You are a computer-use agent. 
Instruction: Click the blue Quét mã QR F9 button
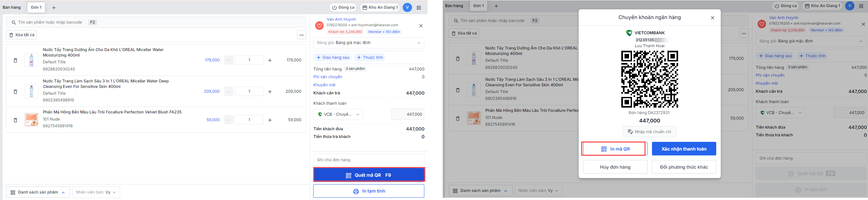coord(369,175)
